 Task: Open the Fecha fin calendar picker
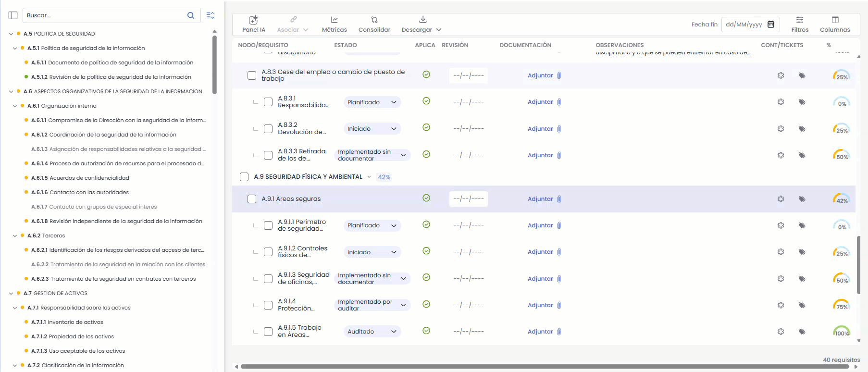(771, 25)
